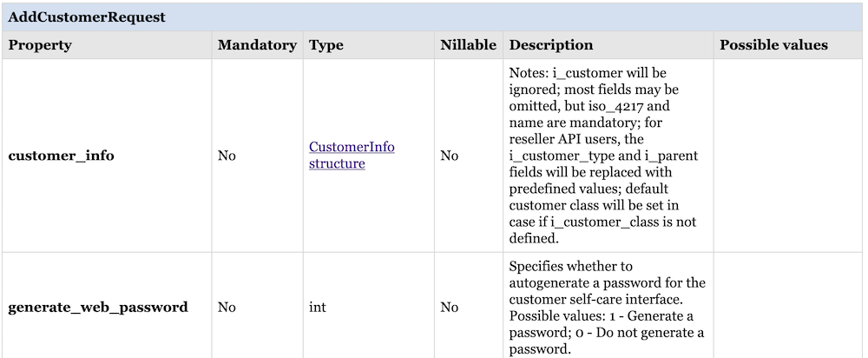This screenshot has width=868, height=358.
Task: Click the Possible values column header
Action: point(773,45)
